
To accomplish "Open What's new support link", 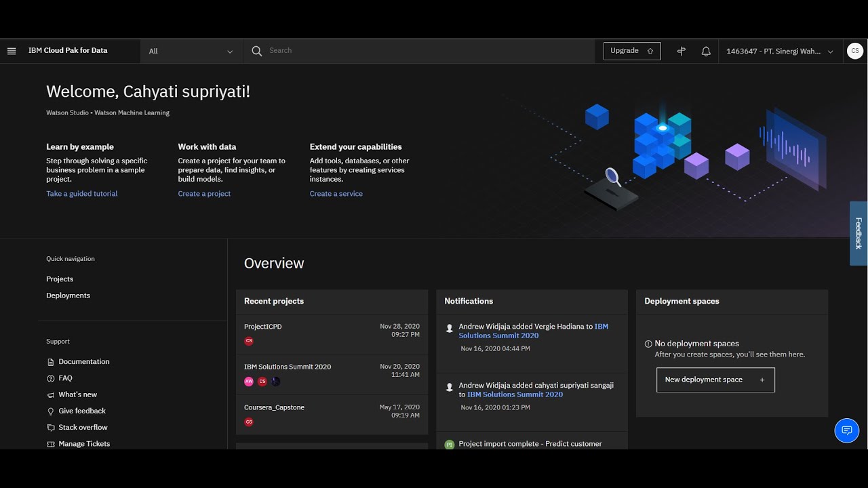I will (78, 394).
